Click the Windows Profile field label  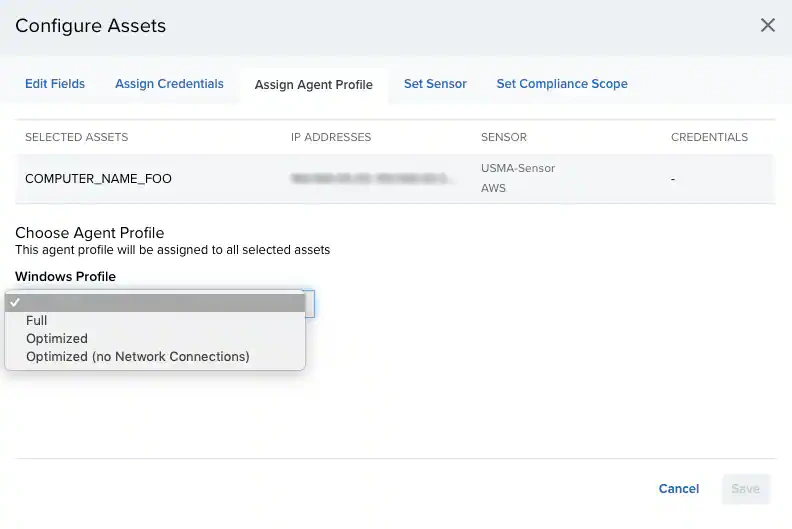point(66,277)
